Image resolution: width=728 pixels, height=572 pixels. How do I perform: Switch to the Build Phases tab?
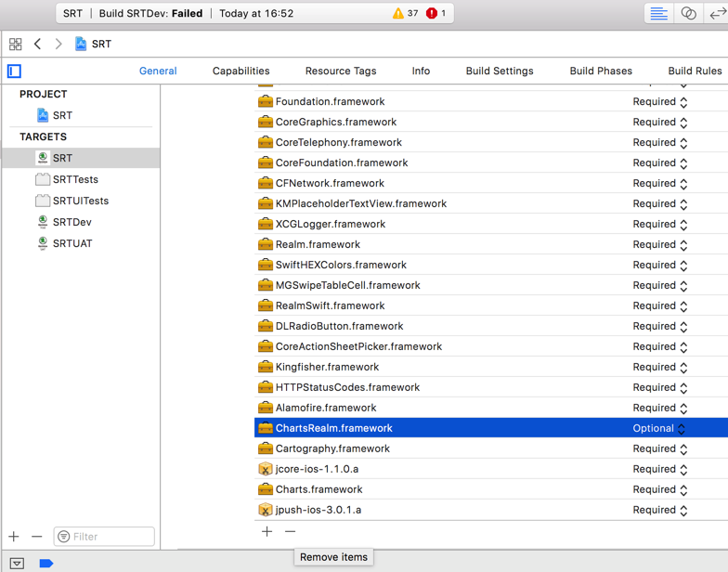[601, 71]
